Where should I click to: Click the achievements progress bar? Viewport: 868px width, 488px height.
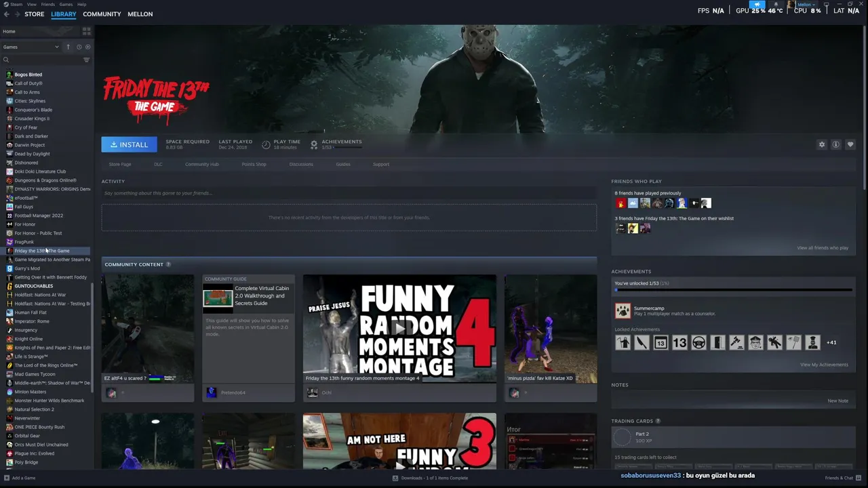pos(733,290)
